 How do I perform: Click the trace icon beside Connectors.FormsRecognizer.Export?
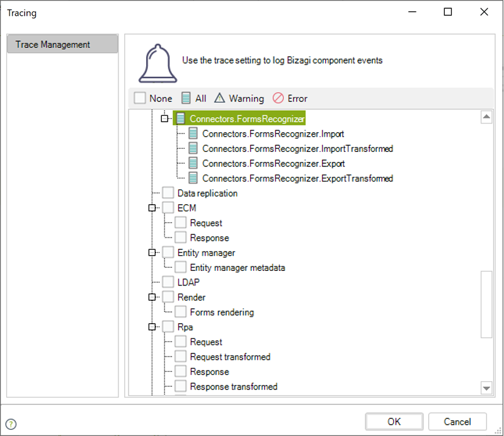click(193, 163)
